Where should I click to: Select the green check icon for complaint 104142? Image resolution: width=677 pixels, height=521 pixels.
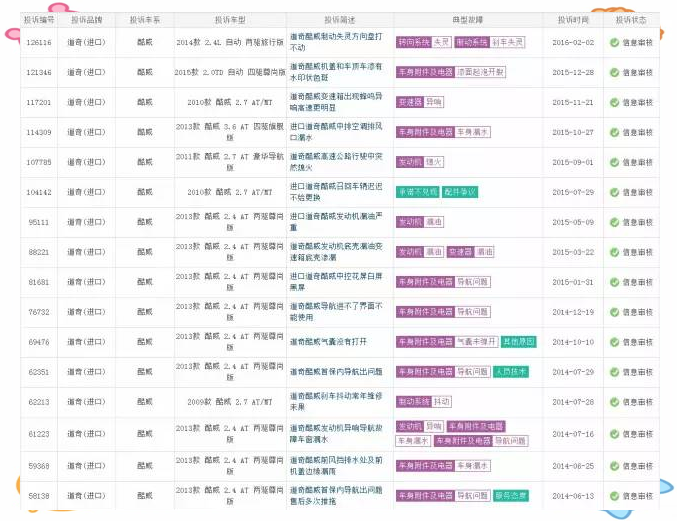click(x=614, y=193)
